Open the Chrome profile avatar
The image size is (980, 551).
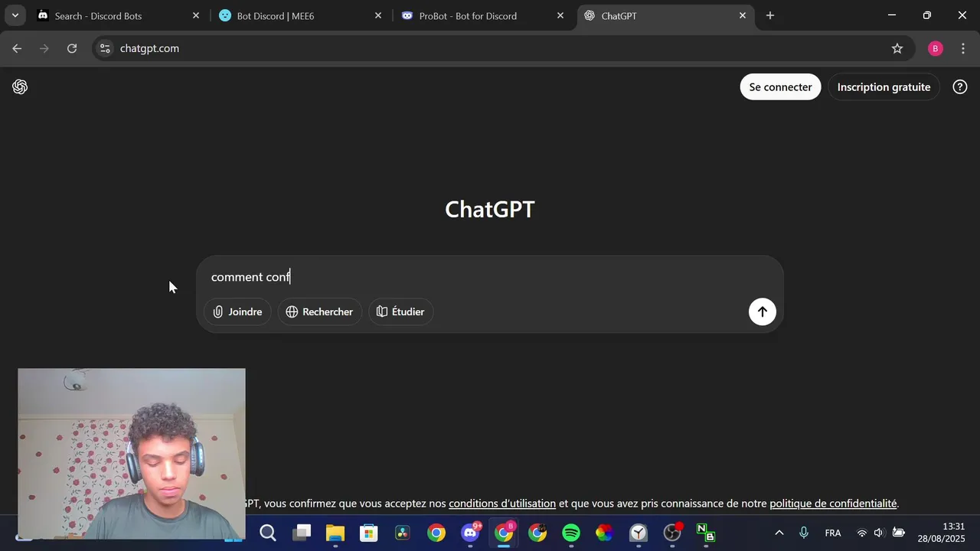click(x=935, y=48)
